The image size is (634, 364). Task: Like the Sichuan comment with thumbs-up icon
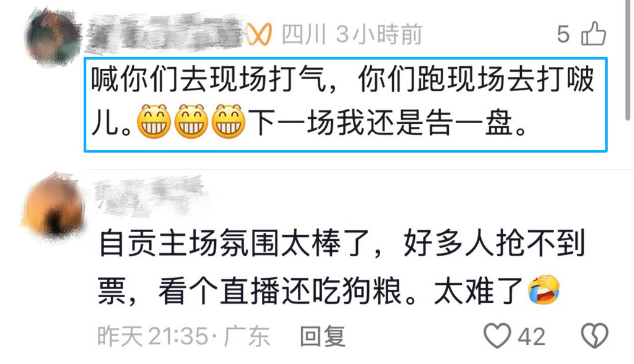click(x=594, y=33)
